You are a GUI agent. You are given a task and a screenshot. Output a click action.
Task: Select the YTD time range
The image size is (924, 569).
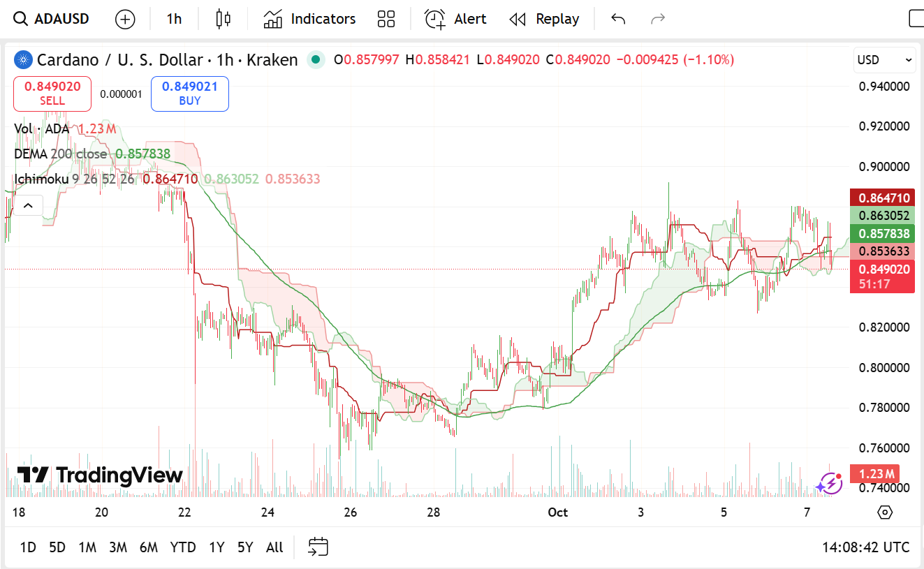[183, 547]
